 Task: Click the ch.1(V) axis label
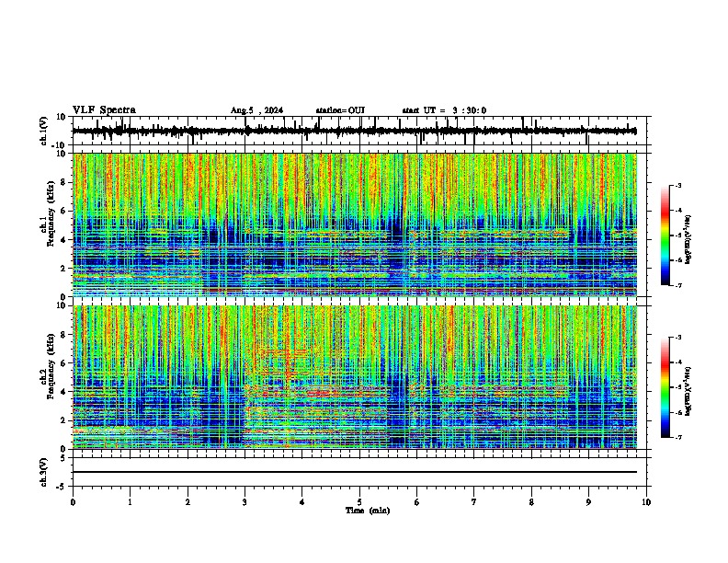point(44,131)
